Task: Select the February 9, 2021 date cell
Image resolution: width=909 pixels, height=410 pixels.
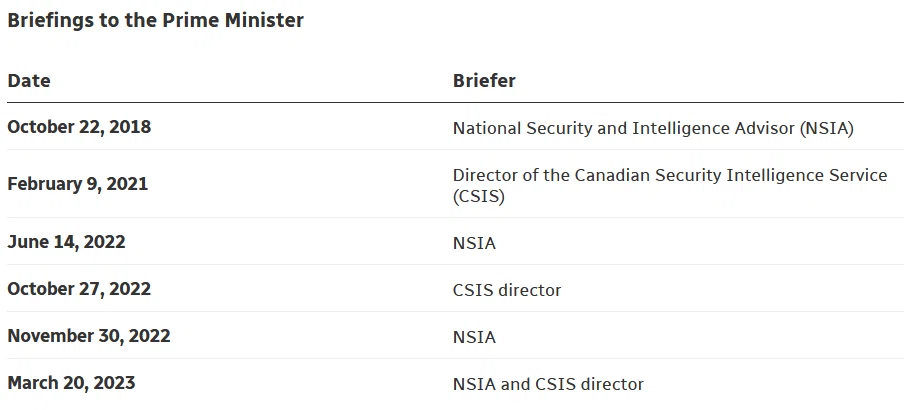Action: tap(77, 184)
